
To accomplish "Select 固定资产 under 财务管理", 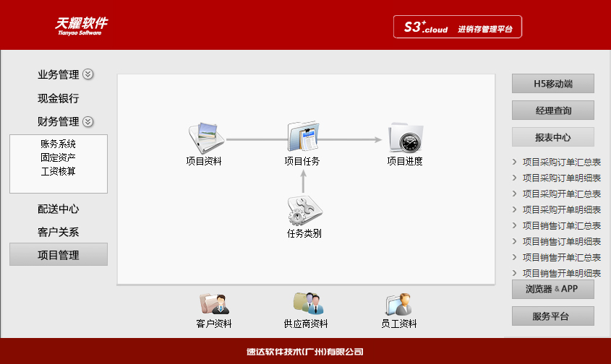I will [59, 157].
